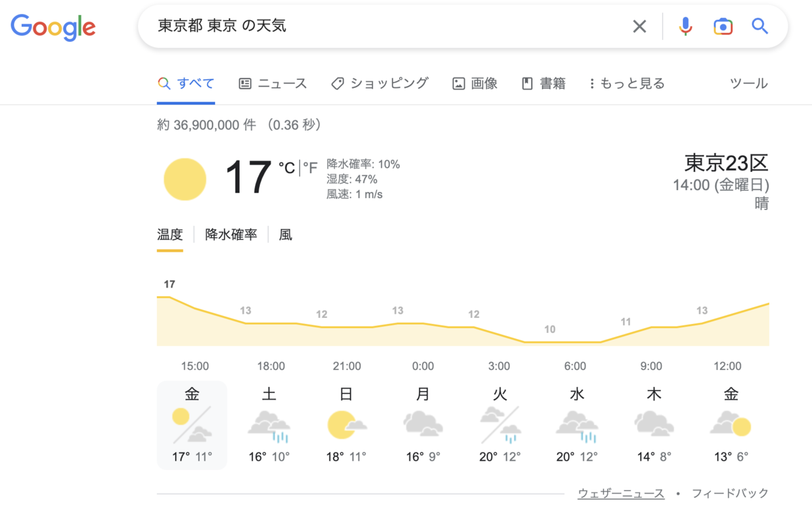Click the sun icon showing current weather
This screenshot has width=812, height=508.
(x=185, y=179)
